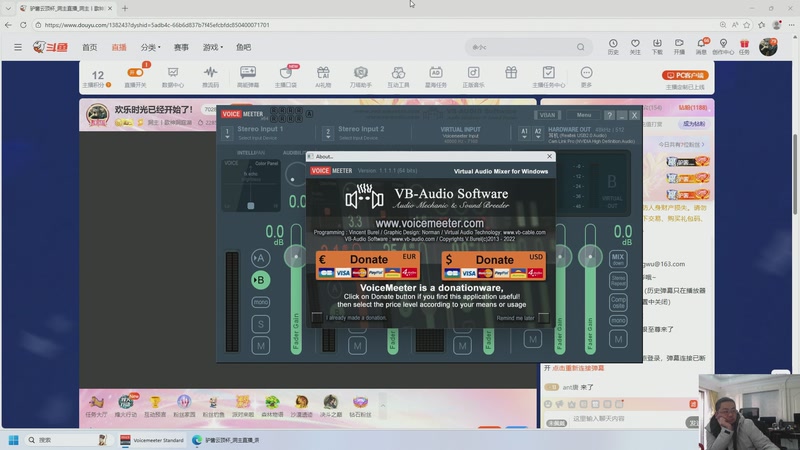
Task: Open the 任务 gift icon in header
Action: point(744,47)
